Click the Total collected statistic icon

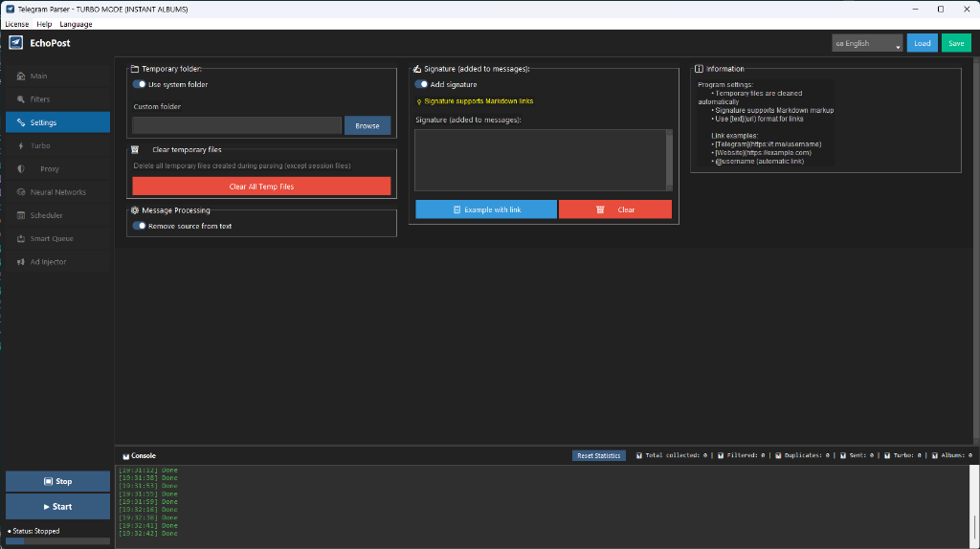tap(638, 456)
